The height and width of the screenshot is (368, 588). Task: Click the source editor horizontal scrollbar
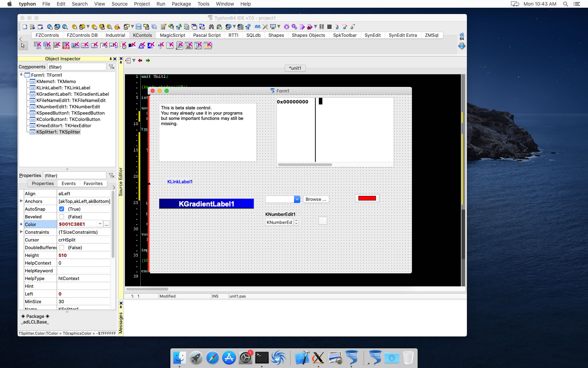point(147,289)
